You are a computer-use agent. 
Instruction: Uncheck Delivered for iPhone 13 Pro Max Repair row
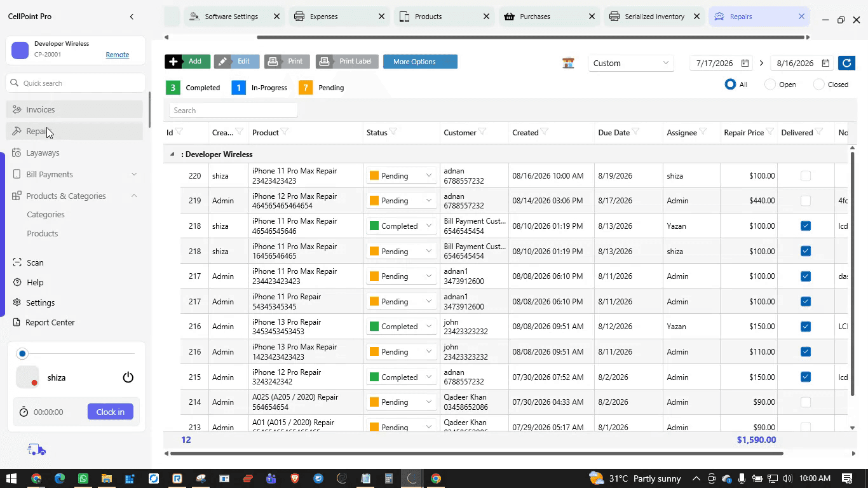806,351
